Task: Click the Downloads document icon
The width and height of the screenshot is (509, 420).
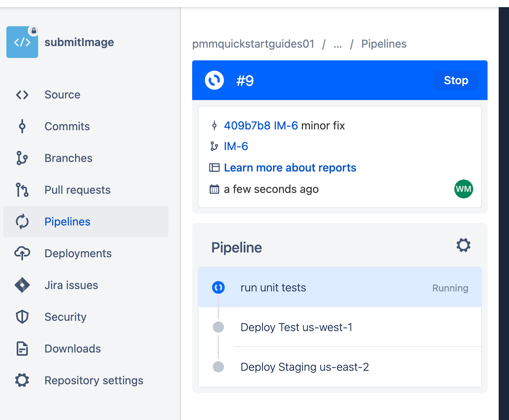Action: [22, 349]
